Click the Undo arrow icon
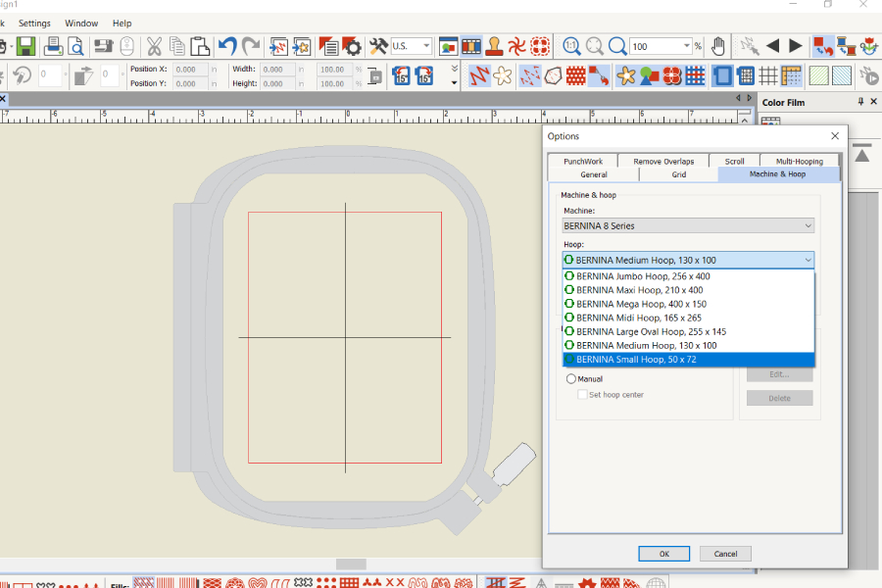The height and width of the screenshot is (588, 882). coord(227,46)
